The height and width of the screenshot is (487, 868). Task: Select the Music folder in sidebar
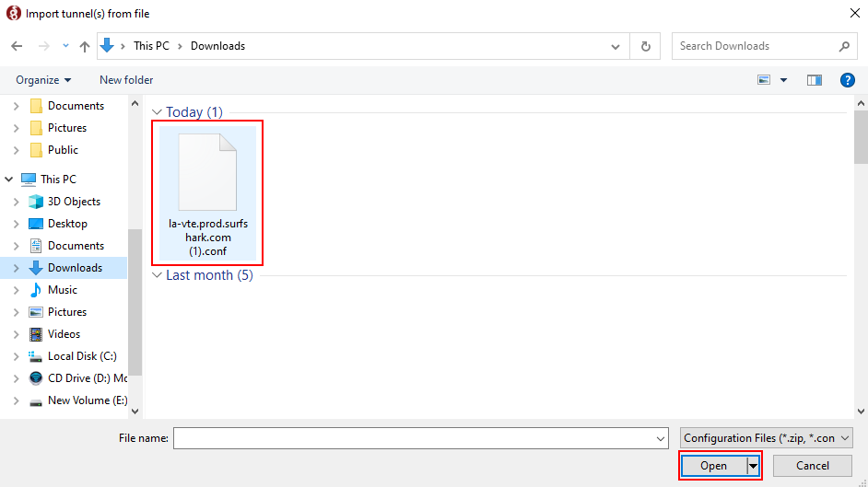click(x=62, y=290)
